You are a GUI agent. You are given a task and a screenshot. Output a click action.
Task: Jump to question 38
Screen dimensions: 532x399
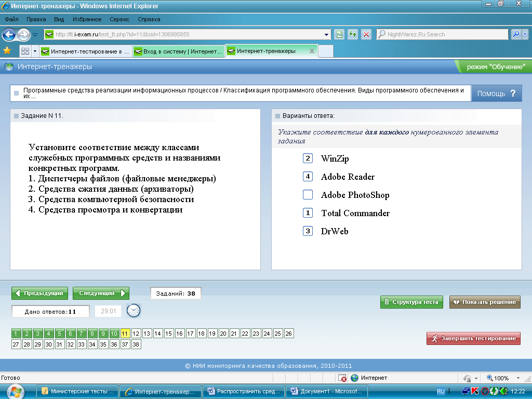(136, 344)
